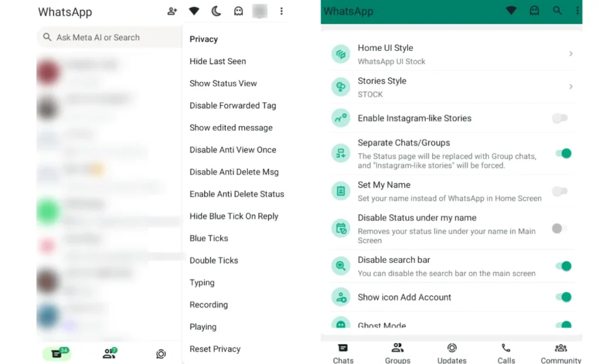Screen dimensions: 599x364
Task: Open the blurred chat with green avatar
Action: [109, 212]
